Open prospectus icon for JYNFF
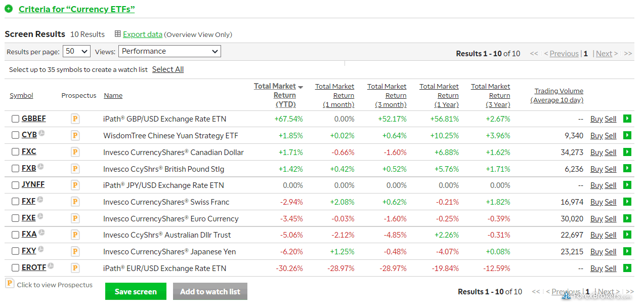Viewport: 644px width, 307px height. [75, 185]
